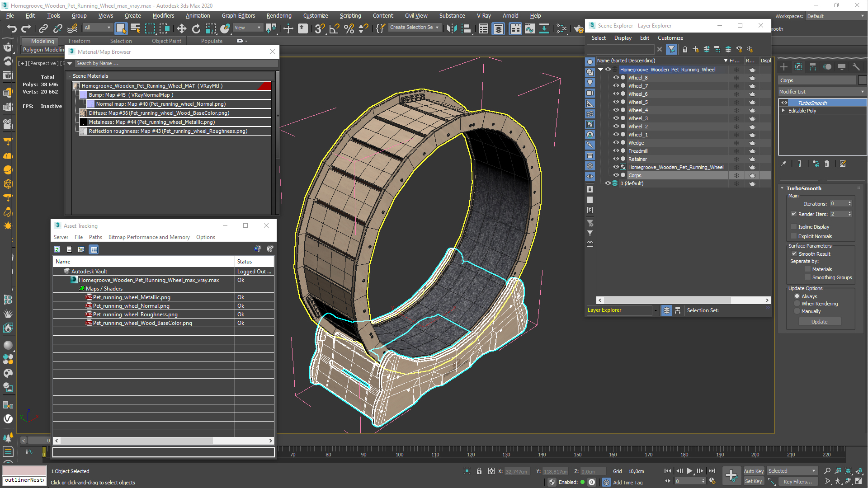Enable the Explicit Normals checkbox
868x488 pixels.
[x=794, y=236]
